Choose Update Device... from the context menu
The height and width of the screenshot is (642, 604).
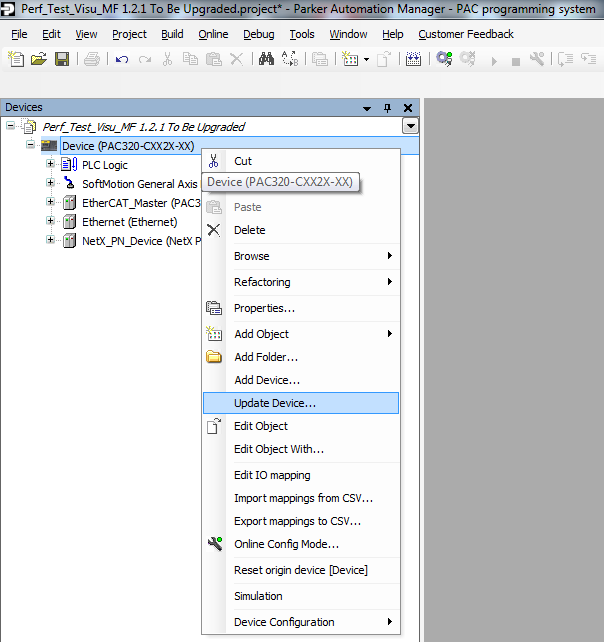(x=301, y=403)
